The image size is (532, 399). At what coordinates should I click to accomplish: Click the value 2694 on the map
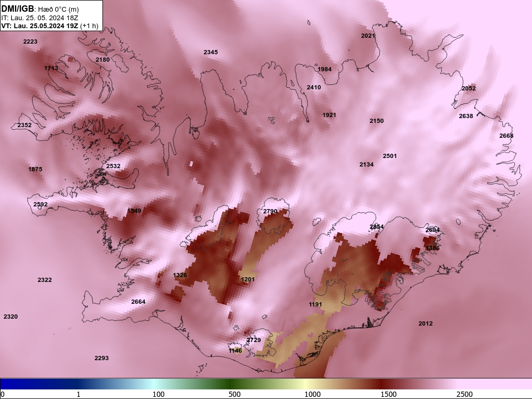pos(433,230)
